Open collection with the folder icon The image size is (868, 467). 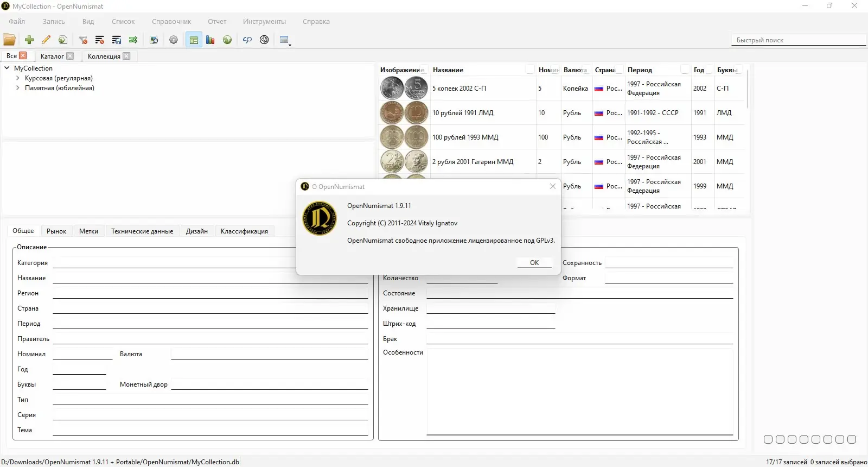[x=9, y=40]
